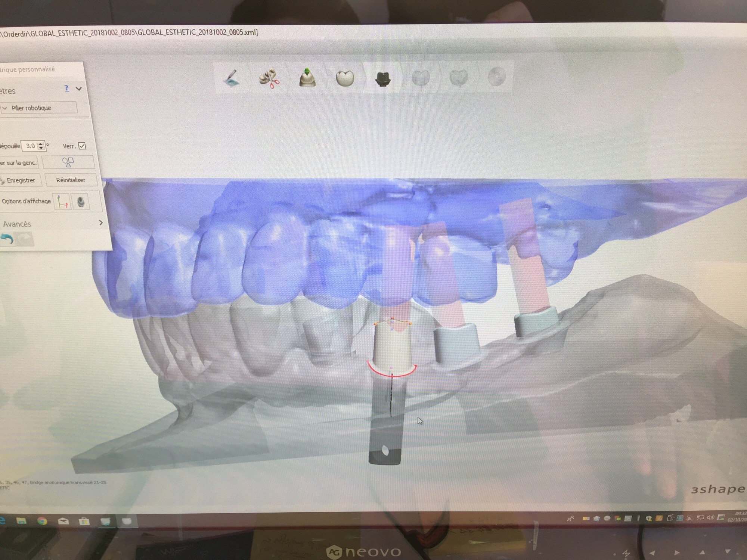Screen dimensions: 747x560
Task: Click the 'sur la genc.' button
Action: (19, 163)
